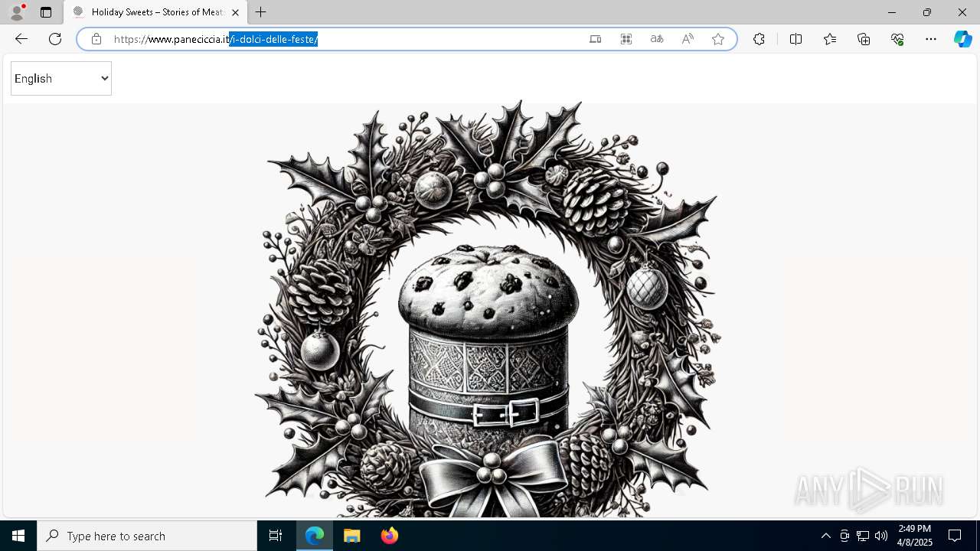
Task: Close the Holiday Sweets tab
Action: (235, 12)
